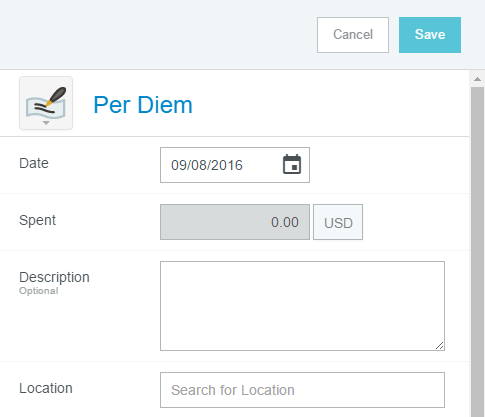
Task: Click inside the Description text area
Action: [x=302, y=306]
